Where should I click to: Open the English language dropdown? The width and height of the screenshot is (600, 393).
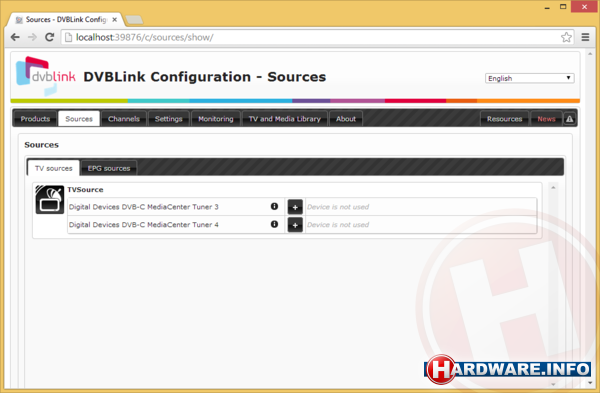pos(530,78)
